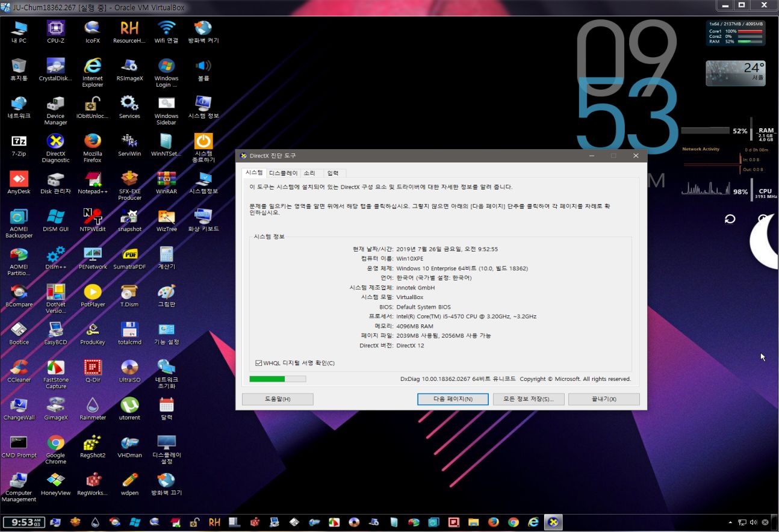
Task: Click the 도움말(H) button
Action: click(x=278, y=399)
